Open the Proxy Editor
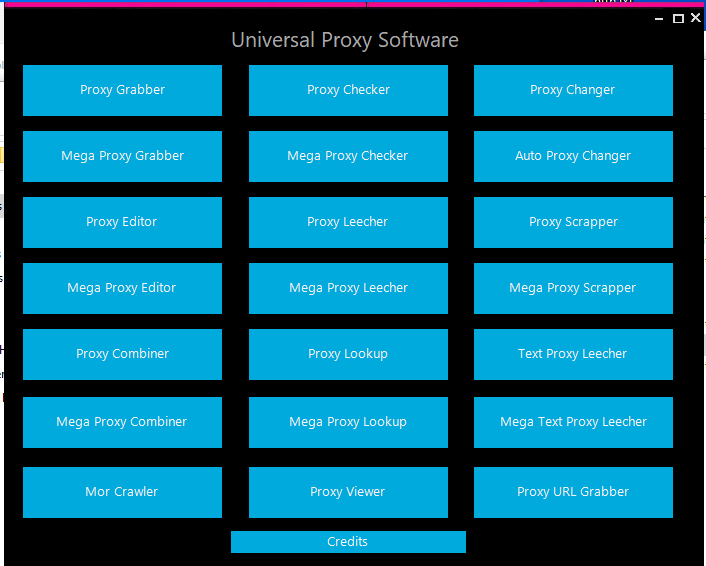 pyautogui.click(x=122, y=222)
